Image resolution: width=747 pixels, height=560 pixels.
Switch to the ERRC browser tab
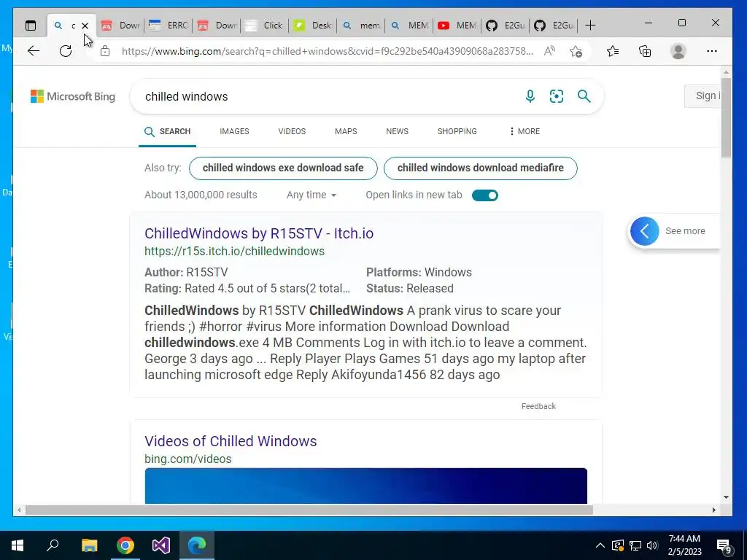pos(169,26)
